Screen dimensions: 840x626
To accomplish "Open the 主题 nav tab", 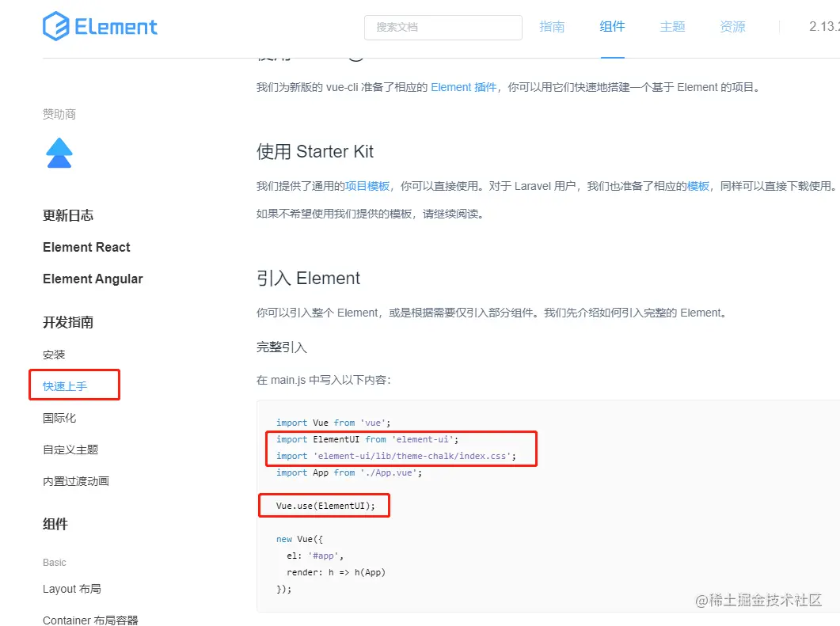I will (672, 26).
